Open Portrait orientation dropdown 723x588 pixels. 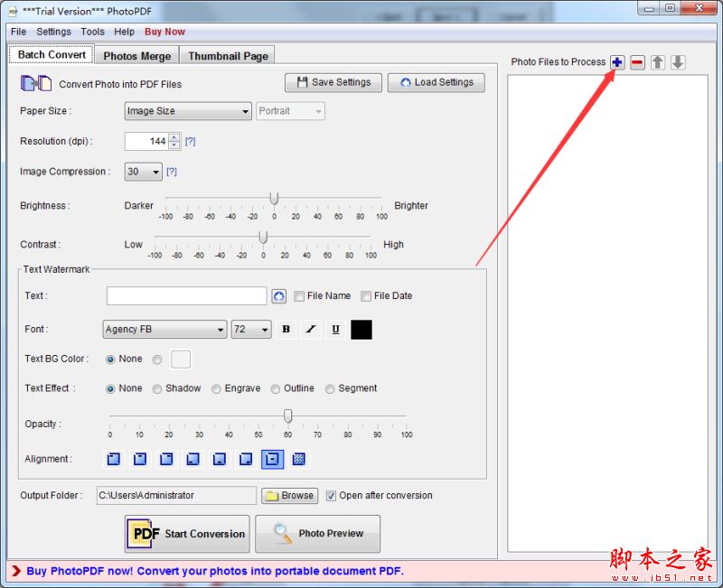(x=290, y=111)
